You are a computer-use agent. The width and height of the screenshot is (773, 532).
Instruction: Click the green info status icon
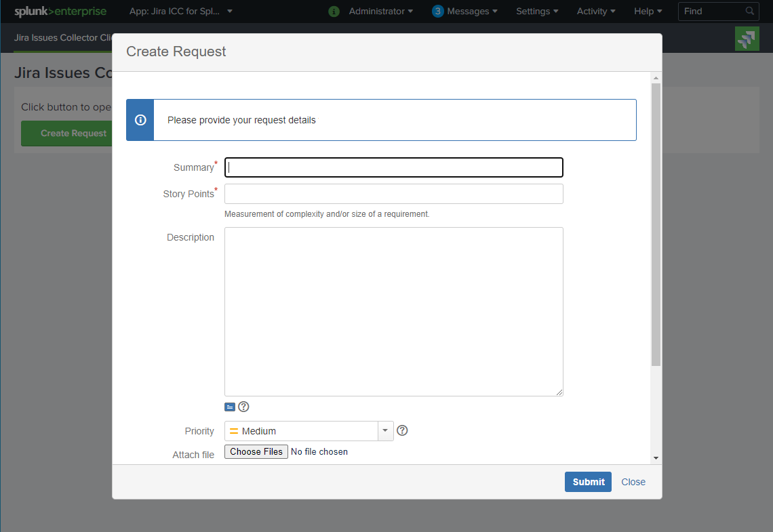click(x=334, y=12)
